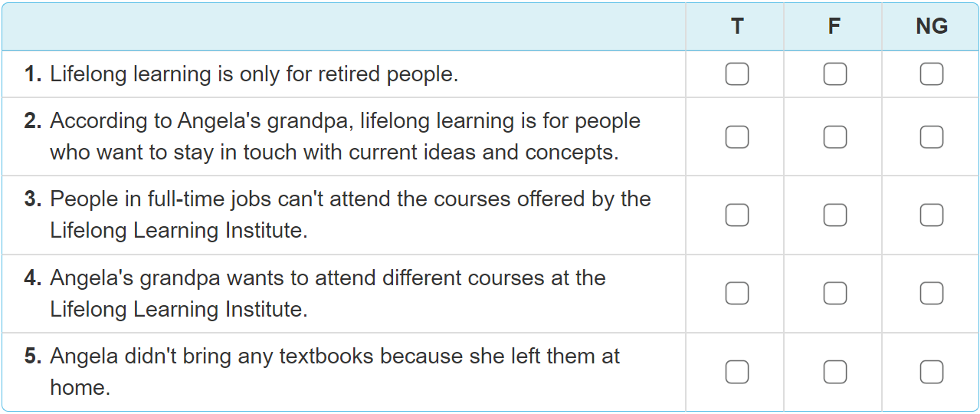Mark statement 5 as False
The image size is (980, 414).
(834, 372)
